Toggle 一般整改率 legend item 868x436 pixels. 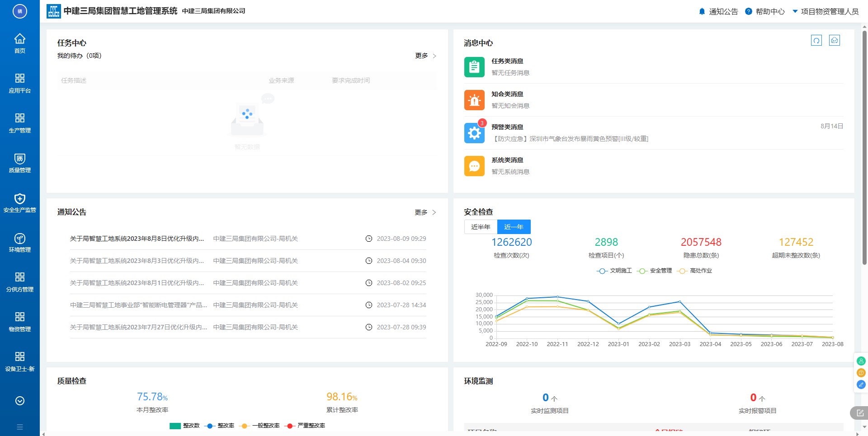(259, 426)
